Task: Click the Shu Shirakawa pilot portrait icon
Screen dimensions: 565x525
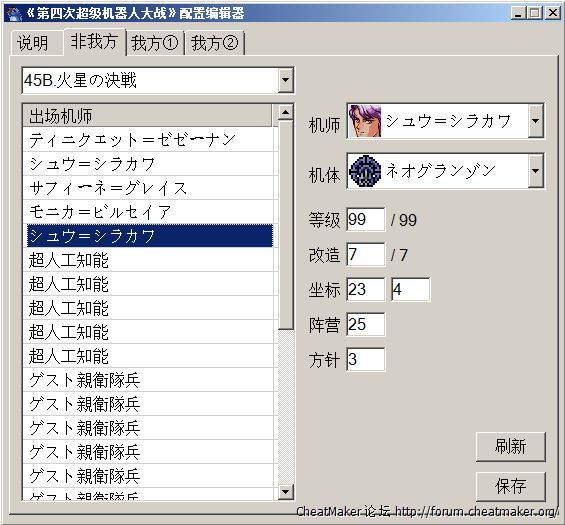Action: [365, 121]
